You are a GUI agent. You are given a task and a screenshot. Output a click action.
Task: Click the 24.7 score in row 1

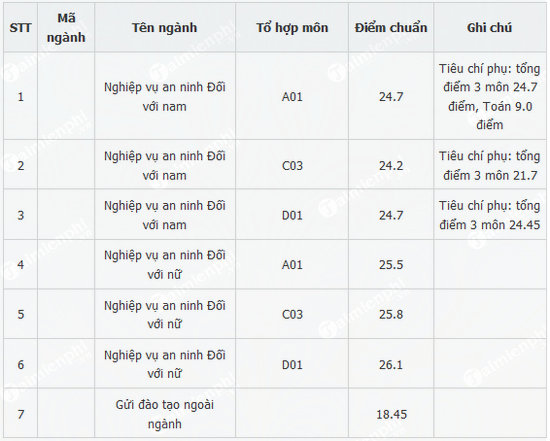[391, 96]
